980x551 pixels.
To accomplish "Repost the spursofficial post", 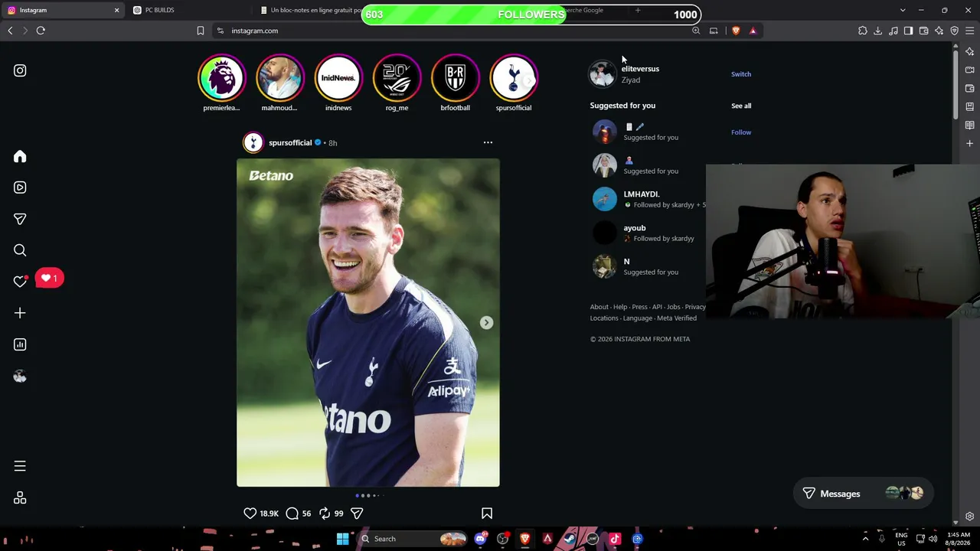I will pos(324,514).
